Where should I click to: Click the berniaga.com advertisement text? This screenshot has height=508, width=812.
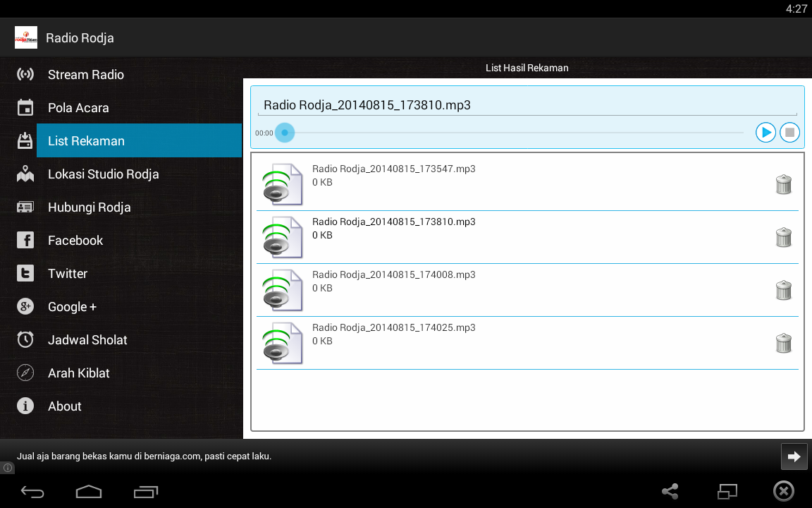(144, 456)
